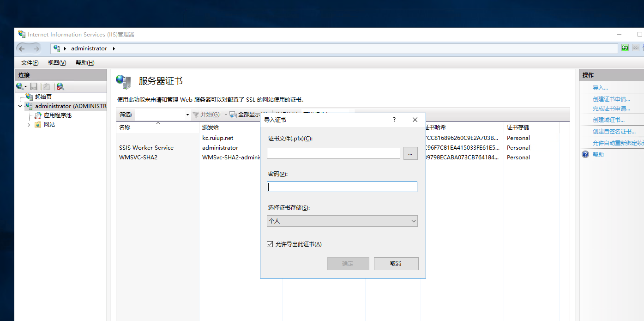
Task: Toggle the 允许导出此证书 checkbox
Action: click(x=270, y=244)
